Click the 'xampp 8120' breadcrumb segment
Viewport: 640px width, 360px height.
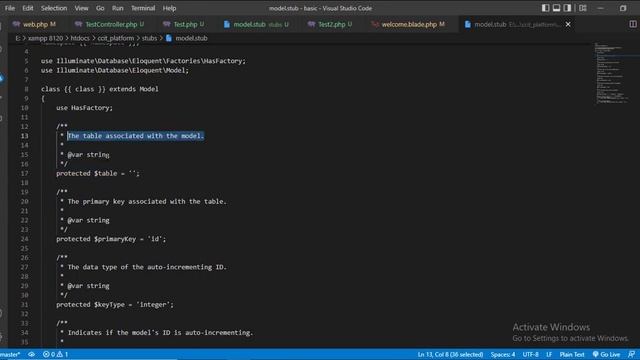pos(45,38)
